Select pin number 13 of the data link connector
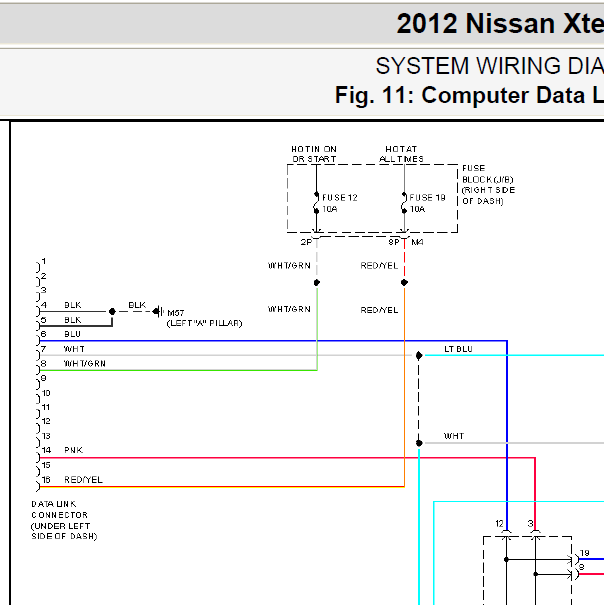 click(46, 436)
